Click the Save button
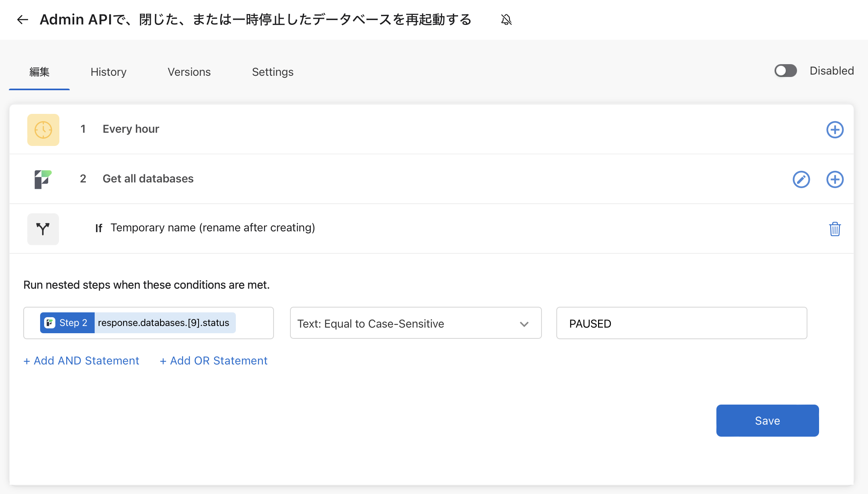Screen dimensions: 868x494 (767, 421)
